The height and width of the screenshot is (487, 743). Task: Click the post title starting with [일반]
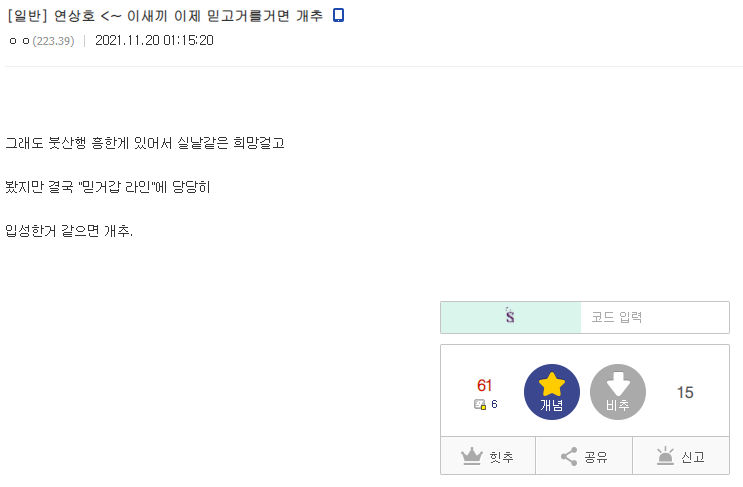[x=165, y=15]
